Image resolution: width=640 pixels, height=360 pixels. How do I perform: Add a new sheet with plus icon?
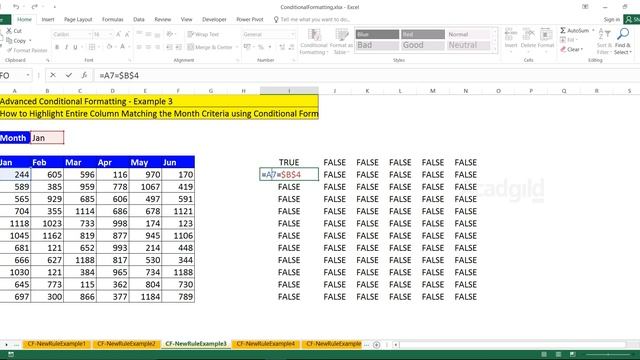tap(376, 345)
